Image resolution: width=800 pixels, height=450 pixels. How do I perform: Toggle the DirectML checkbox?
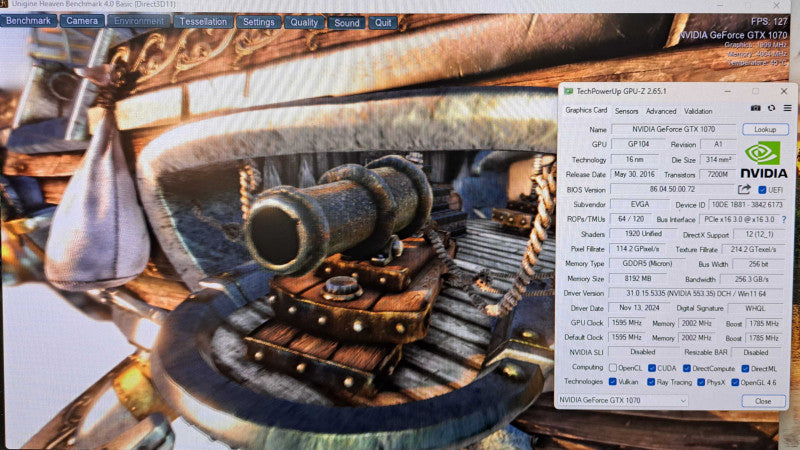click(x=745, y=368)
